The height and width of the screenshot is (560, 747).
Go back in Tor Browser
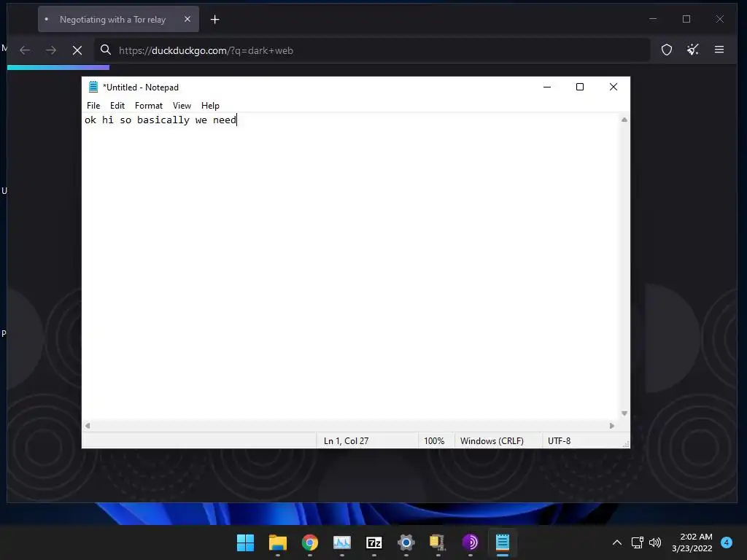coord(25,50)
